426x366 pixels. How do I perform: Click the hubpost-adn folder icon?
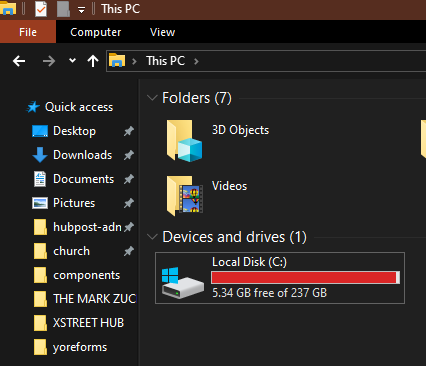[x=40, y=227]
